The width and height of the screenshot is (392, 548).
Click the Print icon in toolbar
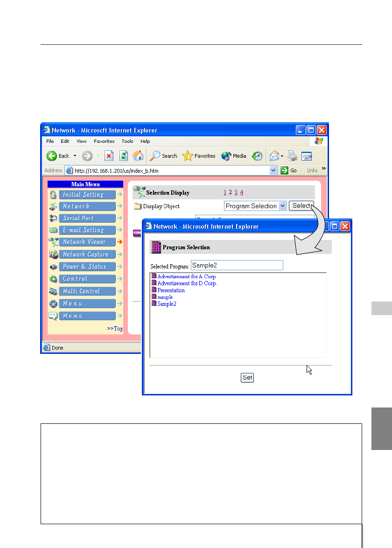point(293,156)
